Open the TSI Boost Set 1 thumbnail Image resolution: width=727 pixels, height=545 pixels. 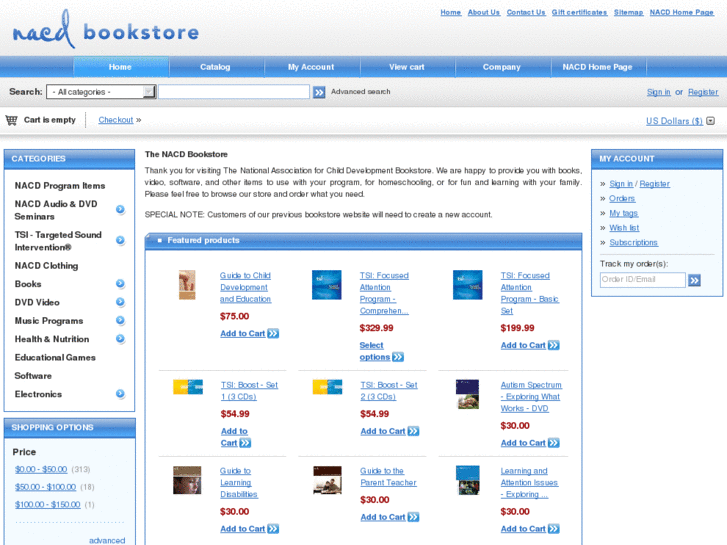coord(188,387)
